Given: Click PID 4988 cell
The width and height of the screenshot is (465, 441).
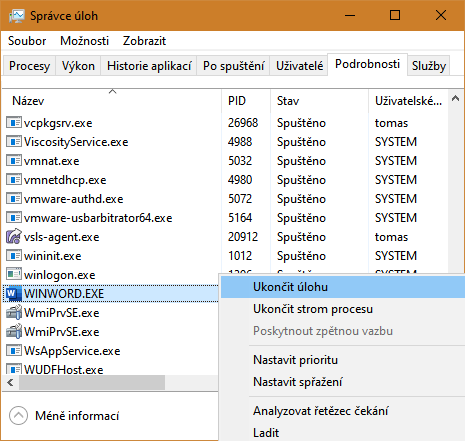Looking at the screenshot, I should coord(240,142).
